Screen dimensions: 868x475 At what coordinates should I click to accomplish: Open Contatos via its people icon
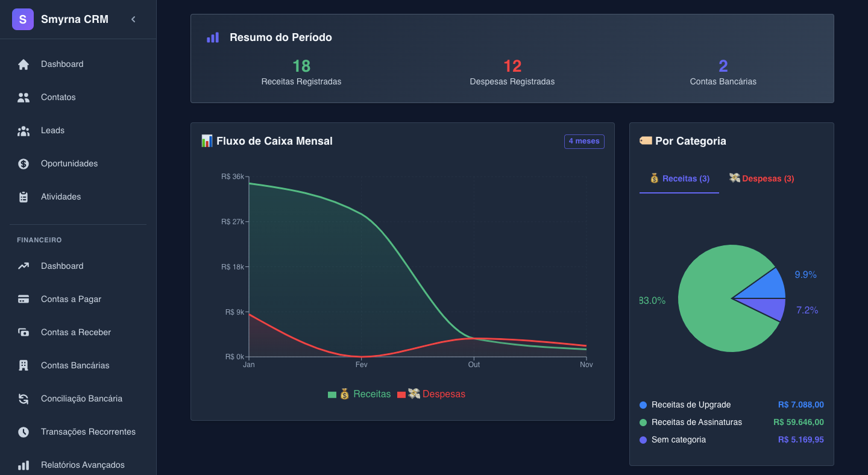click(x=24, y=98)
